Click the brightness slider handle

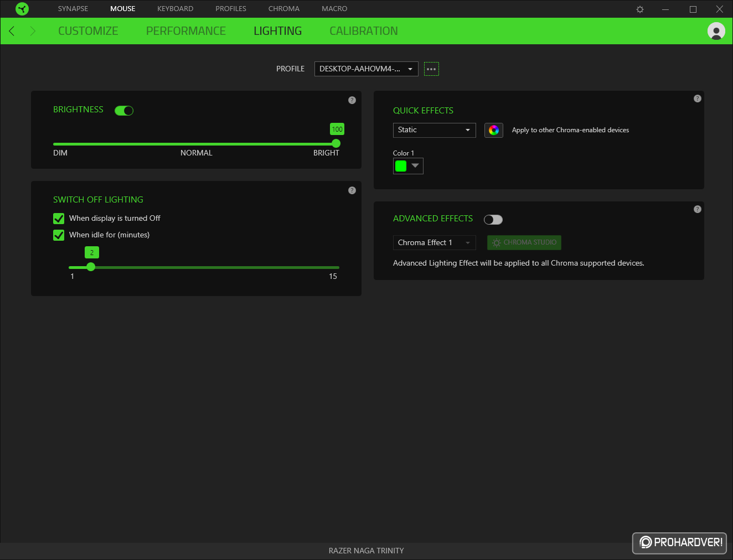pyautogui.click(x=336, y=143)
